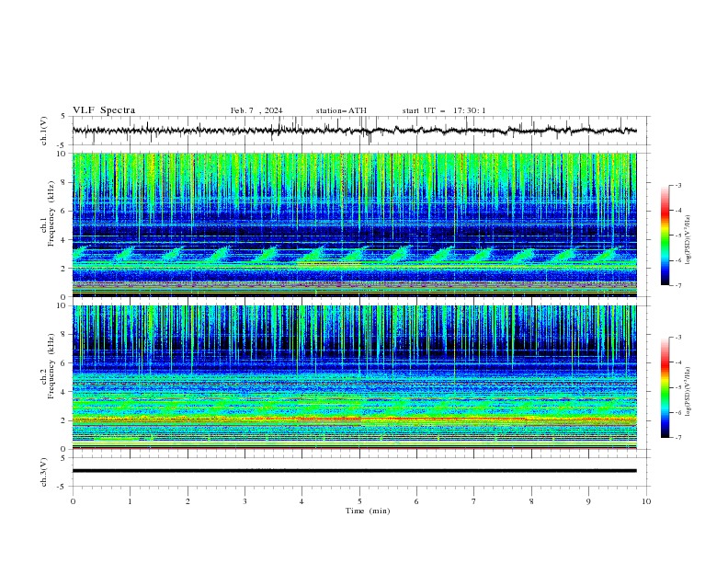Click the log(PSD) label beside ch.2 colorbar
The width and height of the screenshot is (728, 563).
tap(688, 392)
